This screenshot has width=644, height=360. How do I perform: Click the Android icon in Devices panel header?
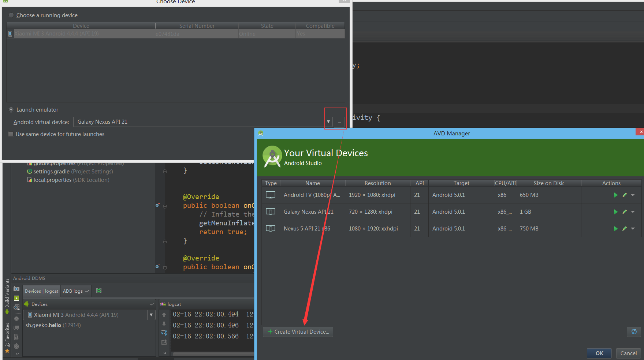[27, 304]
